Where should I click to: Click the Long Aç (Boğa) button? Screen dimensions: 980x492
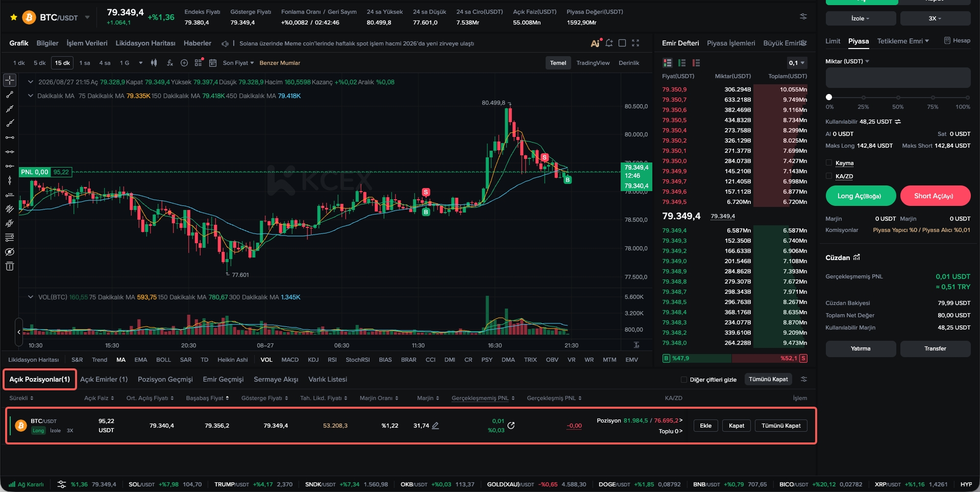click(x=861, y=196)
